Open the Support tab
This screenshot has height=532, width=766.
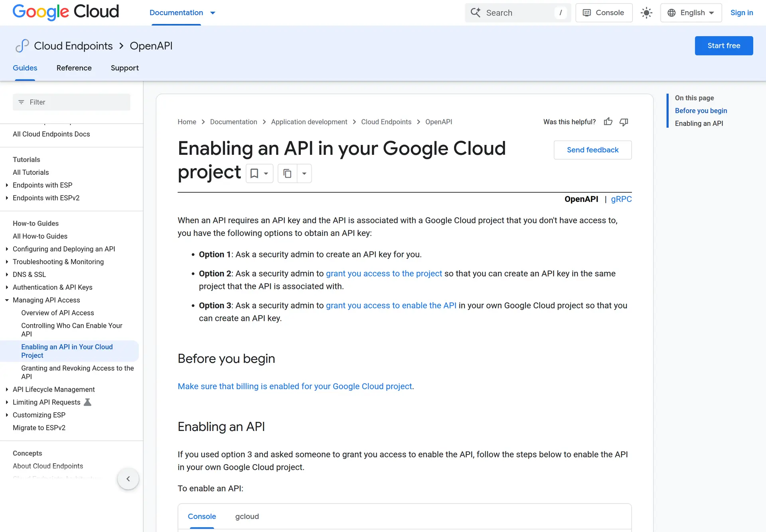click(x=124, y=68)
